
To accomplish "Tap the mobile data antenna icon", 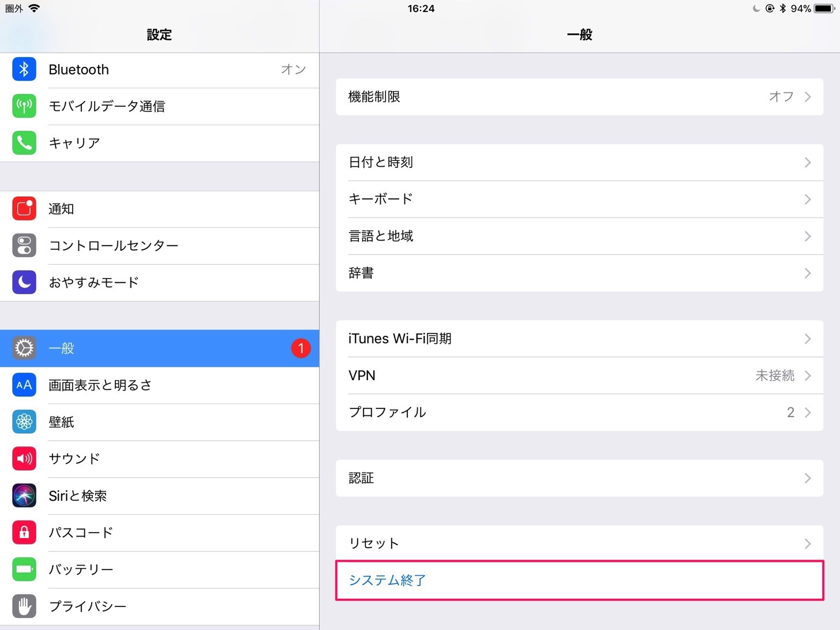I will (24, 106).
